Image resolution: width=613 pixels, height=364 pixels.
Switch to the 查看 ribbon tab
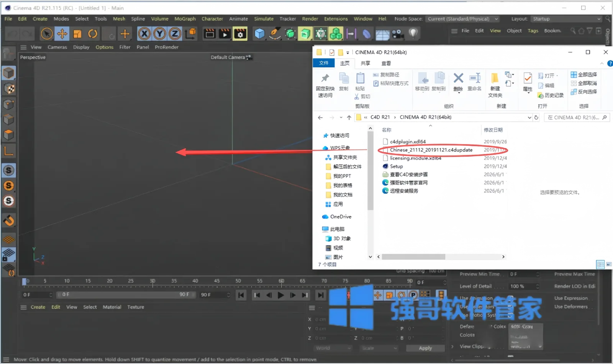click(x=386, y=63)
